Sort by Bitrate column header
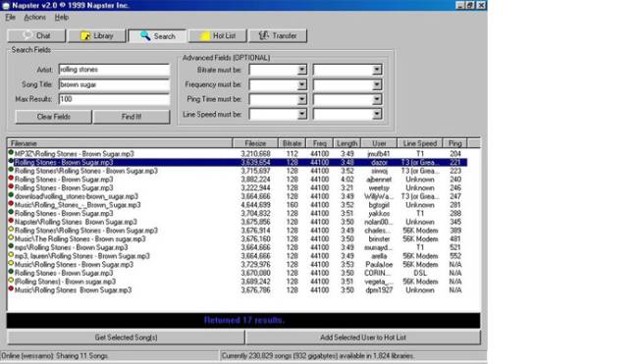The image size is (638, 364). tap(292, 143)
